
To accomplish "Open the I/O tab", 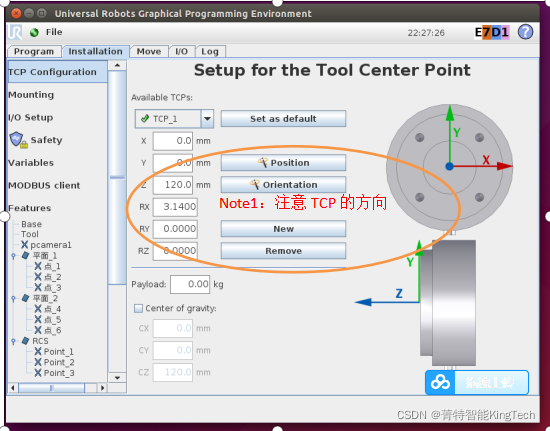I will click(x=181, y=52).
